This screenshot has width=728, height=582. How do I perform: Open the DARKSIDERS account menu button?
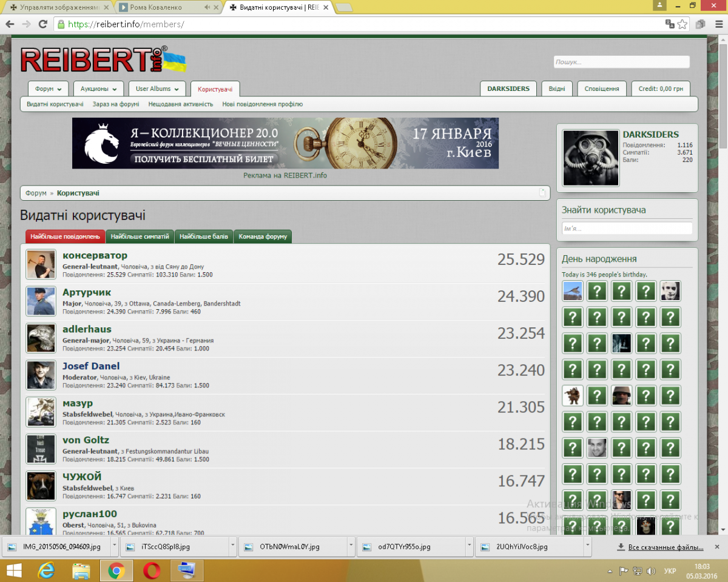tap(508, 89)
